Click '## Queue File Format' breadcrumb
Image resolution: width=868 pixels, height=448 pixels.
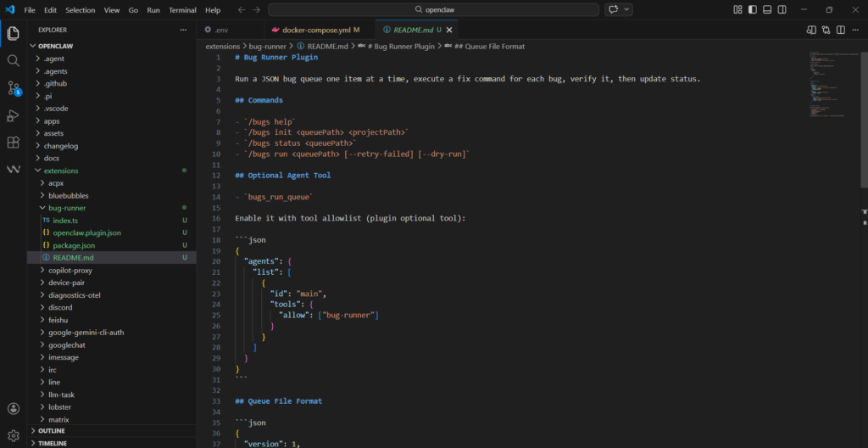click(484, 47)
